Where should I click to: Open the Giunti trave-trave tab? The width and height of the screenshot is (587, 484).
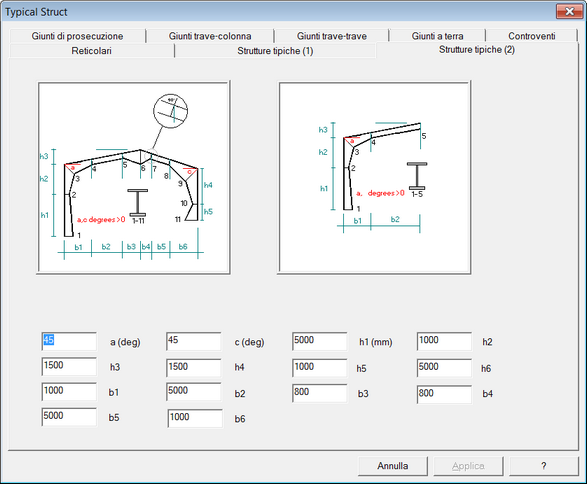tap(332, 36)
